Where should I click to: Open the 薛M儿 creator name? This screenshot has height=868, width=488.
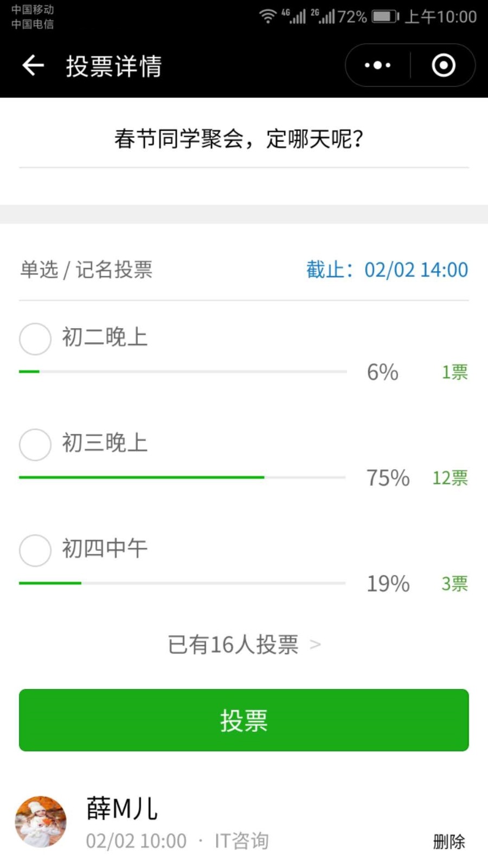[x=122, y=808]
